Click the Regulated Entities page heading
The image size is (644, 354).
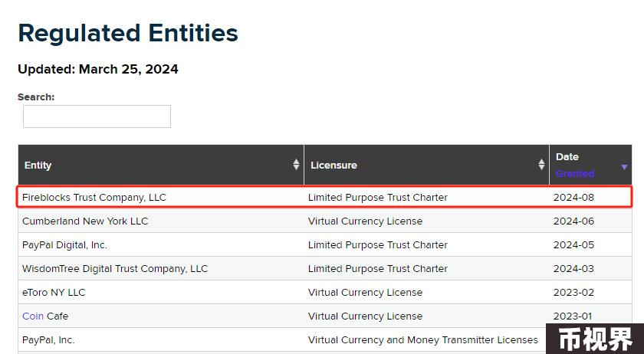[128, 33]
